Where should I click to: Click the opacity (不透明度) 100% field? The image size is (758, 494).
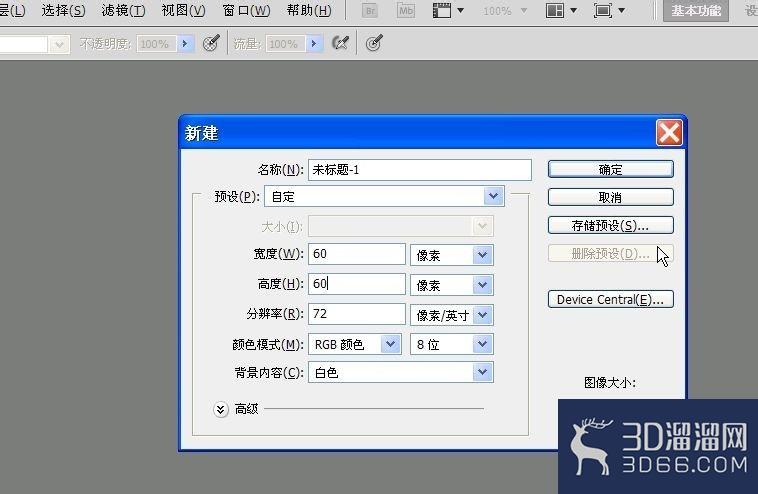pos(156,44)
